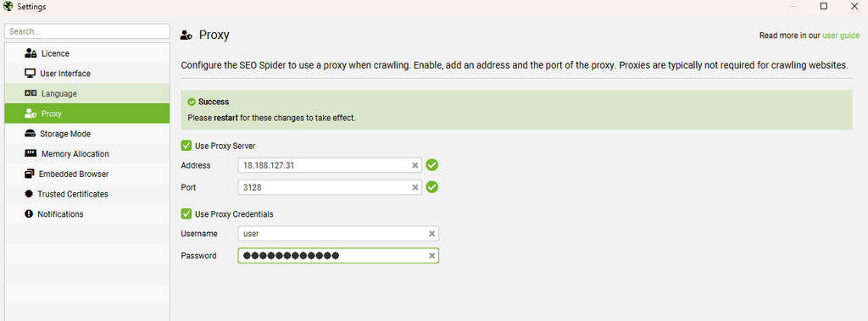
Task: Open the user guide link
Action: [841, 36]
